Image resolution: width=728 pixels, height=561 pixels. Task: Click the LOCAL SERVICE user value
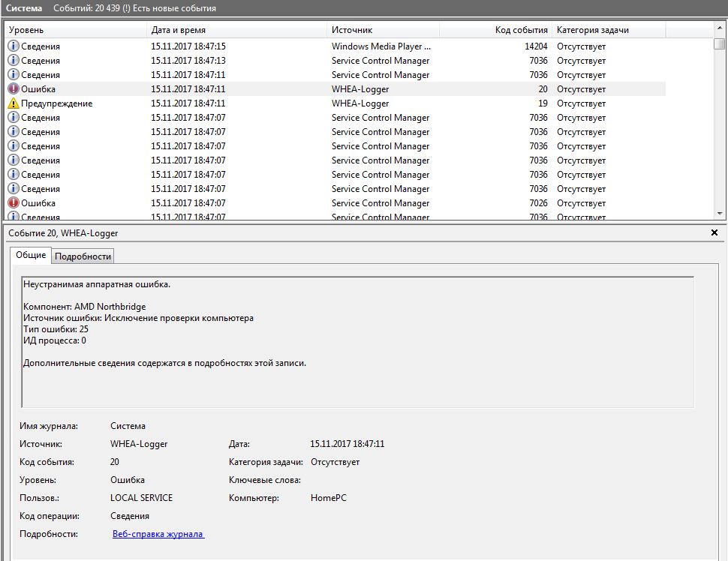tap(141, 498)
